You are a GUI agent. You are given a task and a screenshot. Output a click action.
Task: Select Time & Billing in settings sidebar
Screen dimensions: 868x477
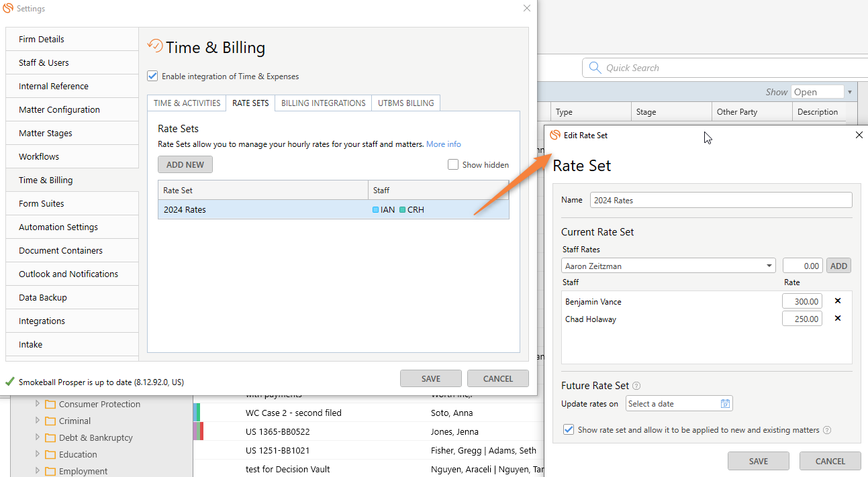pos(72,180)
